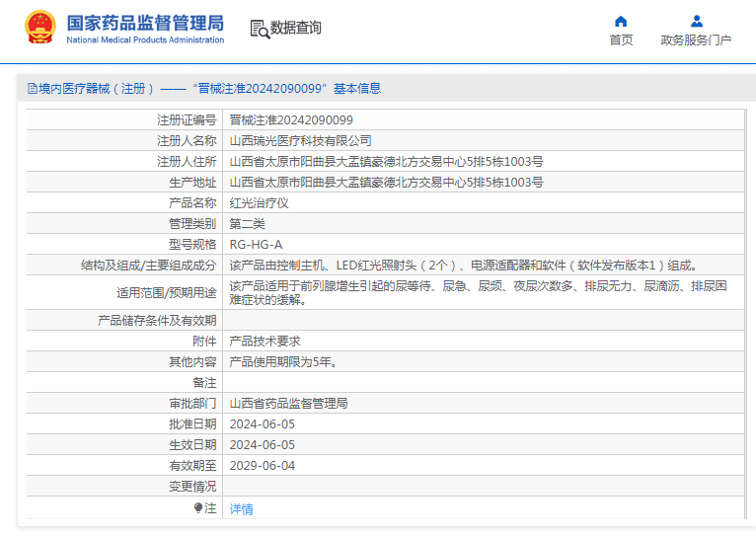Click the 适用范围/预期用途 description text
Screen dimensions: 756x537
point(478,292)
